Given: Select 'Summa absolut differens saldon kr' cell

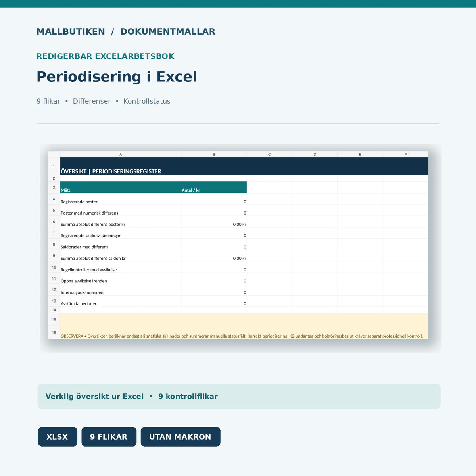Looking at the screenshot, I should pyautogui.click(x=121, y=256).
